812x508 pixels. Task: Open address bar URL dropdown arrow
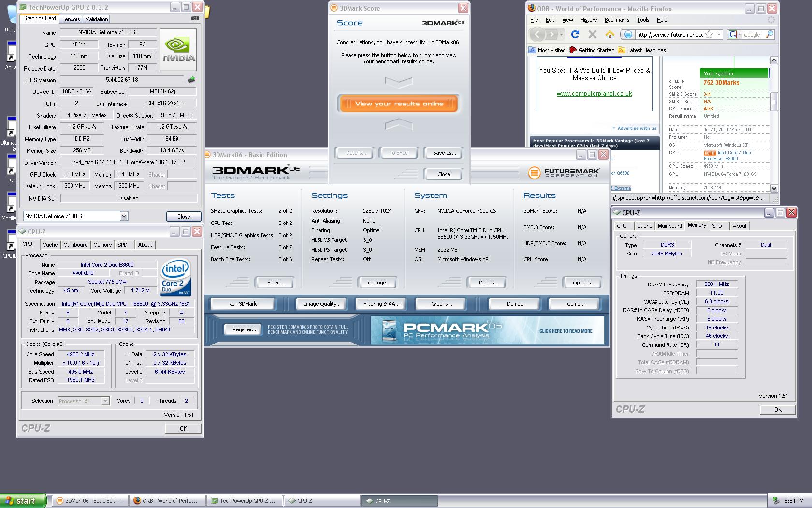[x=719, y=34]
